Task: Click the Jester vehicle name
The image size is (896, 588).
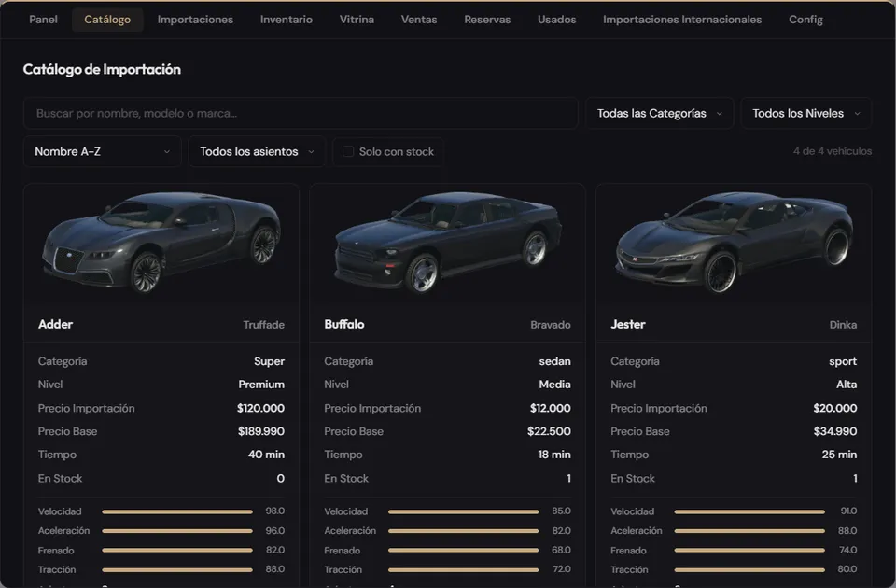Action: tap(628, 324)
